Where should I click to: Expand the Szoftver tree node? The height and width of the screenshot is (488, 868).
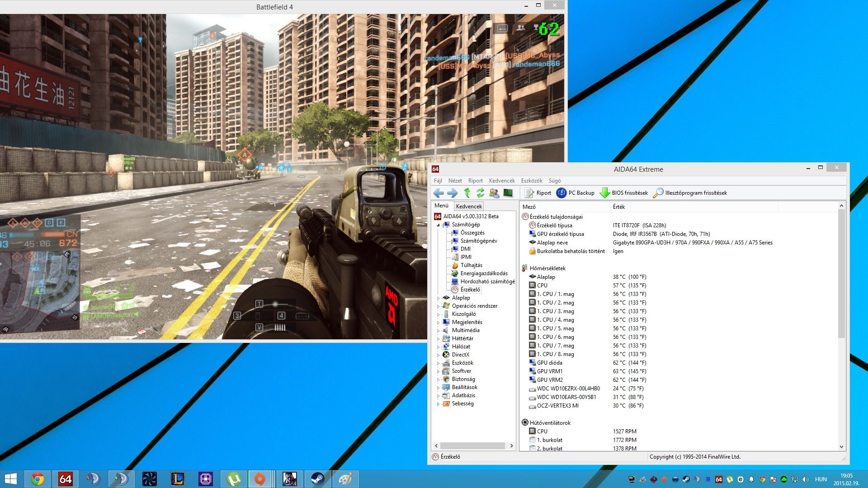point(438,371)
